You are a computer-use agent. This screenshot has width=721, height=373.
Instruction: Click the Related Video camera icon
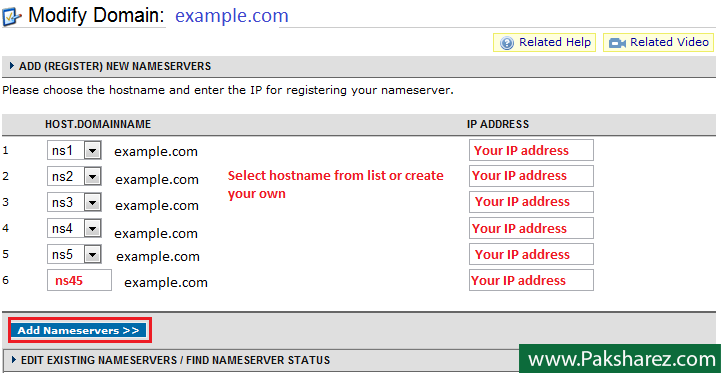click(618, 43)
